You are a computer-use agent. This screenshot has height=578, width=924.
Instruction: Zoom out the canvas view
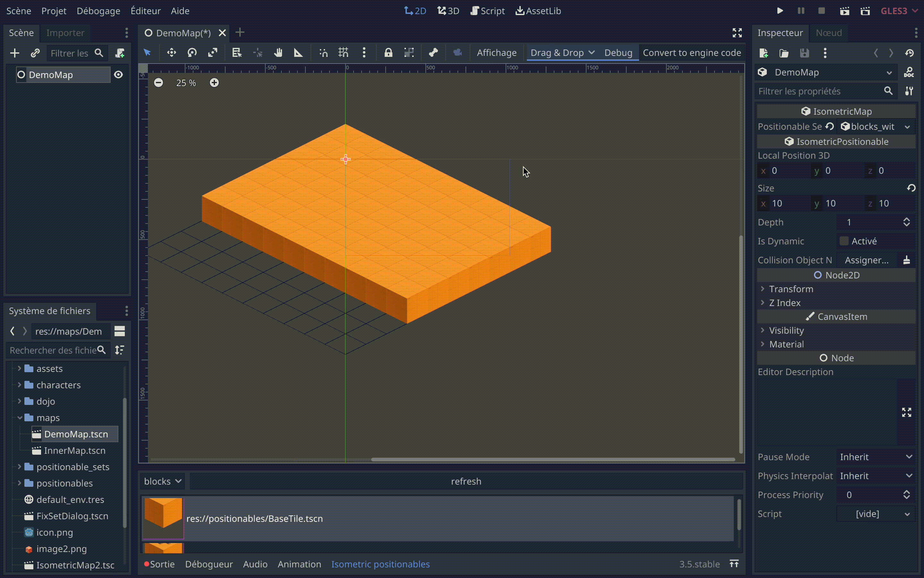click(x=158, y=83)
